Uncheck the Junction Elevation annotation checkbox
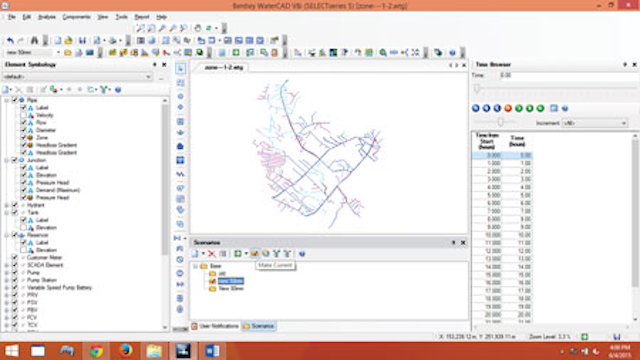The image size is (640, 360). click(23, 175)
